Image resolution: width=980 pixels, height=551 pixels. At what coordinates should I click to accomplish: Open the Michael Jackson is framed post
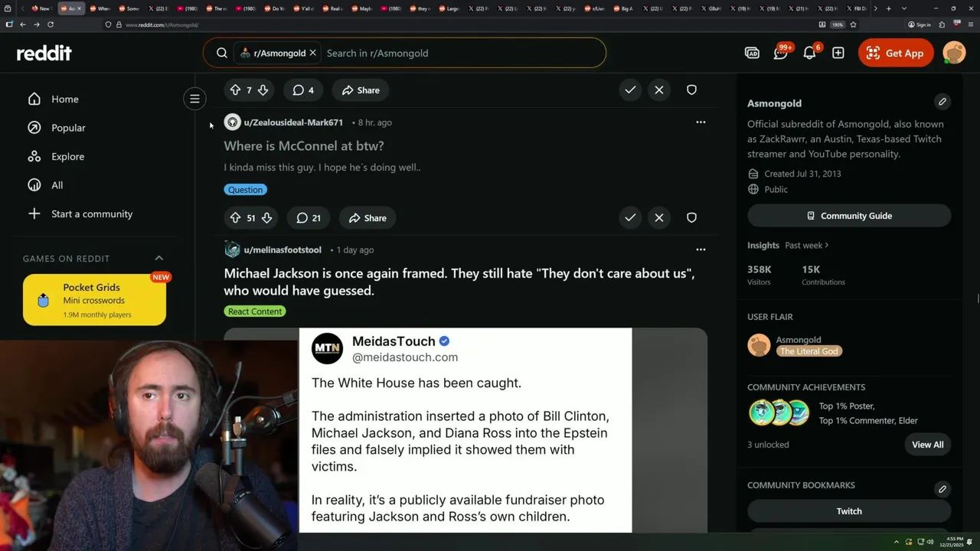click(459, 282)
